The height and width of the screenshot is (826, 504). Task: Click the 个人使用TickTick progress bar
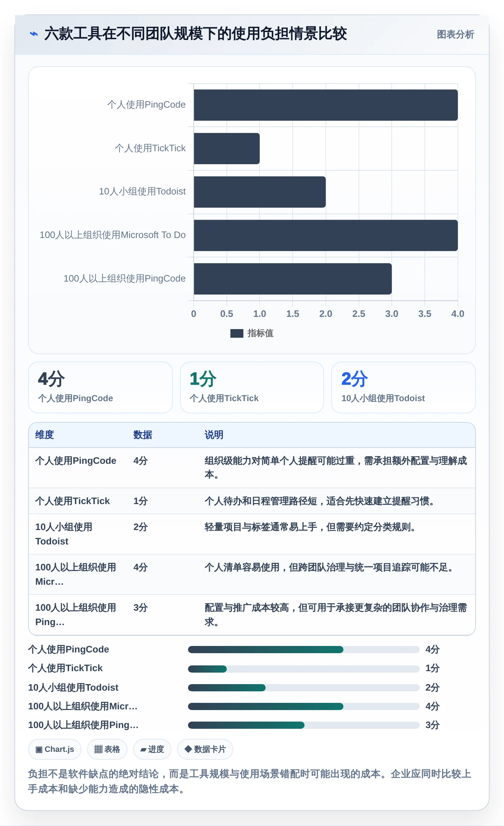pos(303,669)
